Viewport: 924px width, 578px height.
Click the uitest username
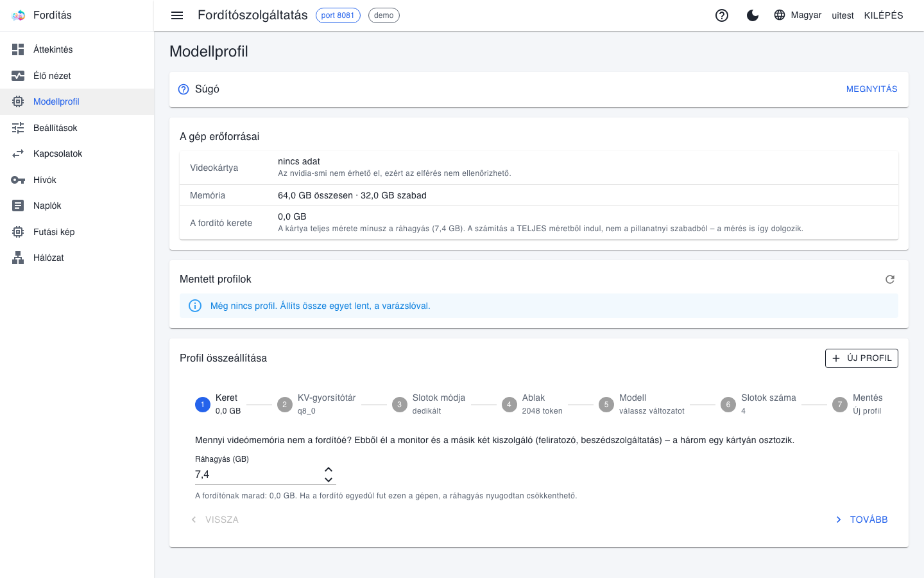click(x=843, y=15)
